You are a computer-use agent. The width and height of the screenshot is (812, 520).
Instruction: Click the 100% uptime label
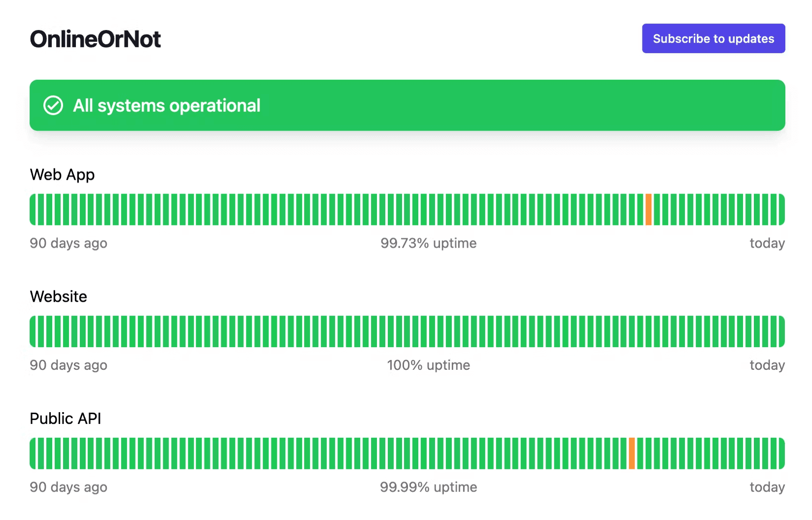click(x=428, y=365)
